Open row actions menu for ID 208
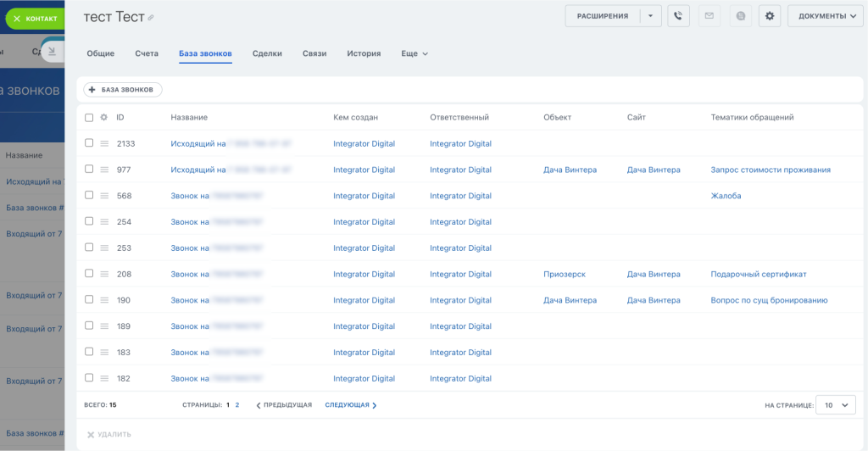Image resolution: width=868 pixels, height=451 pixels. tap(104, 275)
